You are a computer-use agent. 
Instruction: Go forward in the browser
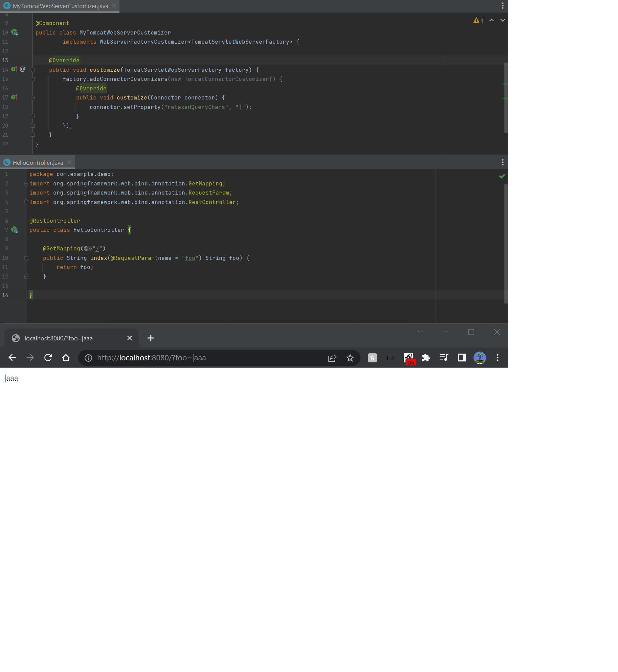pyautogui.click(x=30, y=358)
